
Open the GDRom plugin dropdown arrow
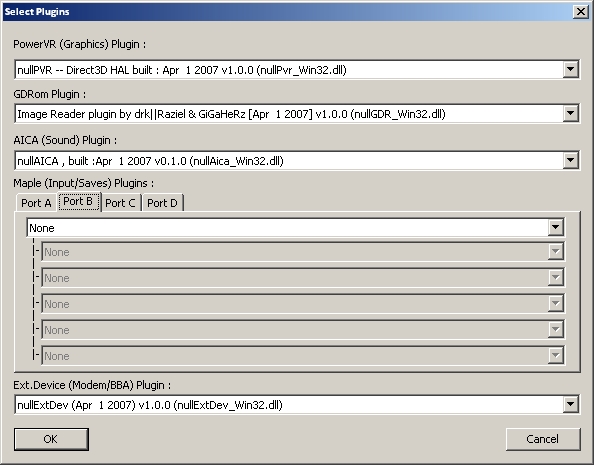[570, 114]
